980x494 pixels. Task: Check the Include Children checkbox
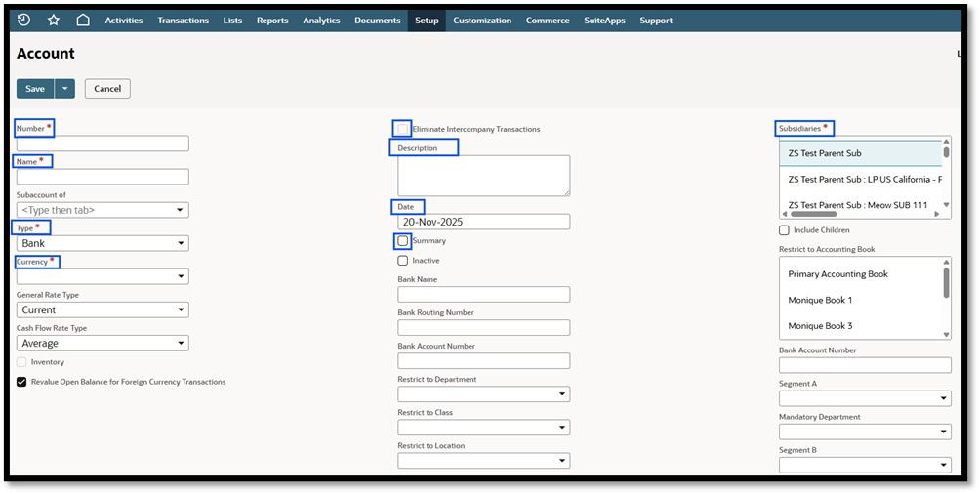(785, 230)
